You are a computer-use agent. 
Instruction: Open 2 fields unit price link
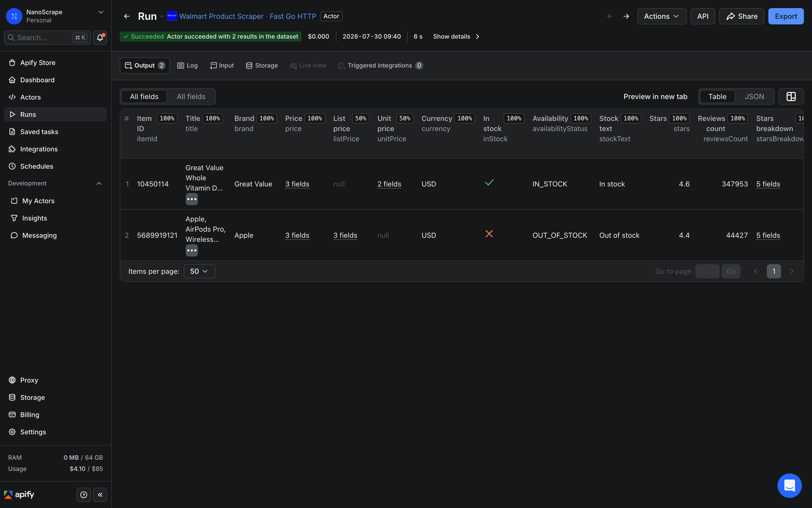pos(389,184)
